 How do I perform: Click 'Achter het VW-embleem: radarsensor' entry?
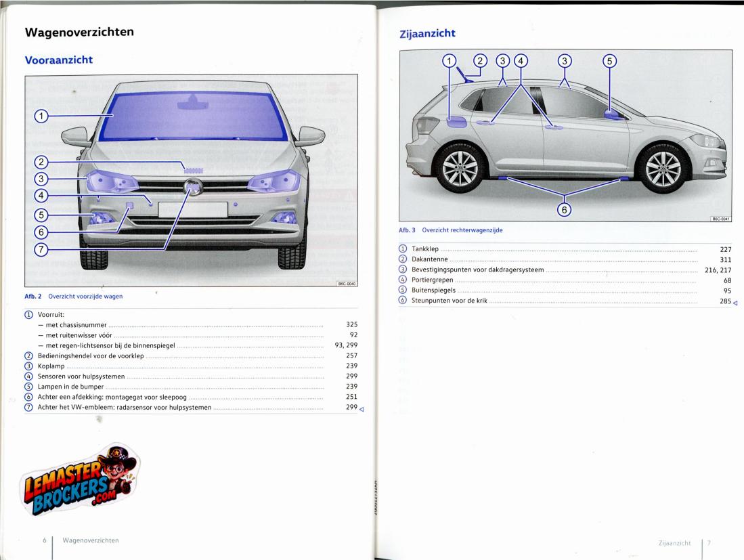tap(125, 407)
